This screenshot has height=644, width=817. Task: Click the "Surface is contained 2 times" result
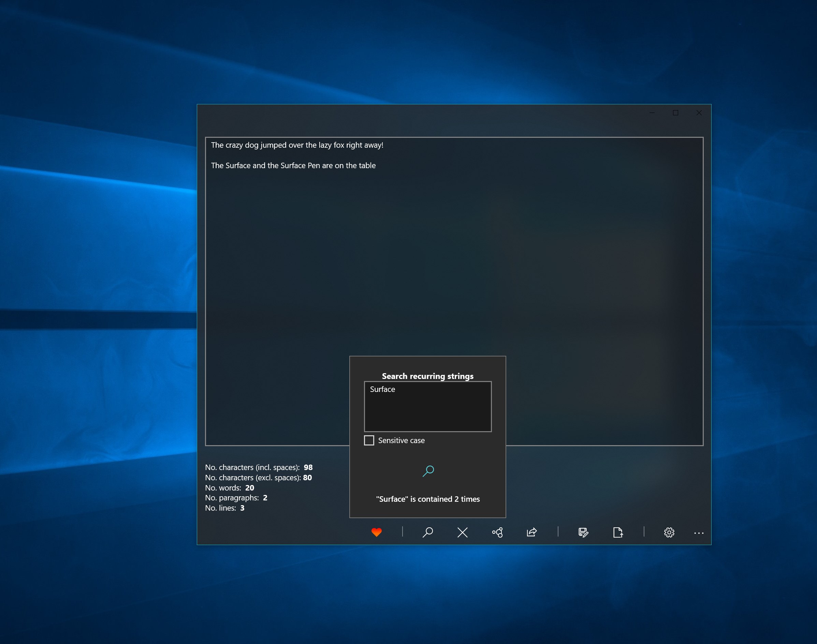click(427, 499)
